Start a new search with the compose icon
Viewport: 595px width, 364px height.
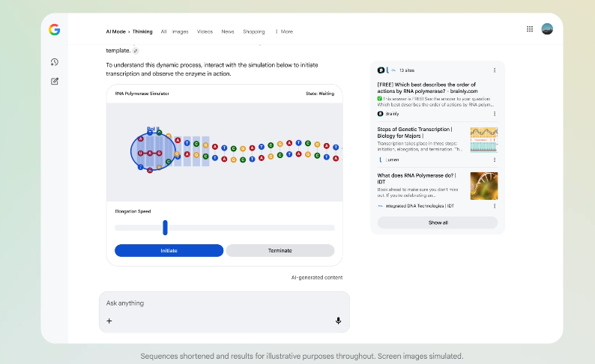coord(55,81)
